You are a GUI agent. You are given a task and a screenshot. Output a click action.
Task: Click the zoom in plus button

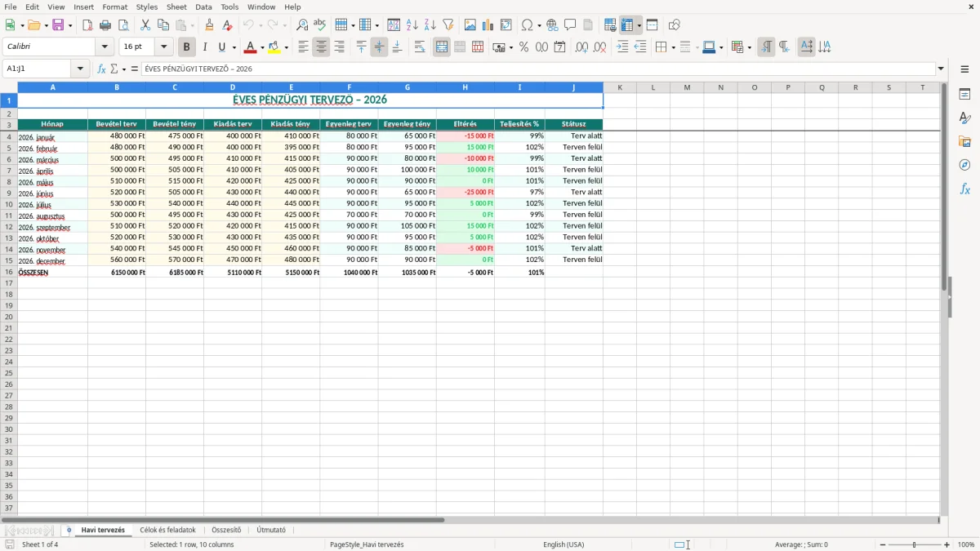(947, 544)
